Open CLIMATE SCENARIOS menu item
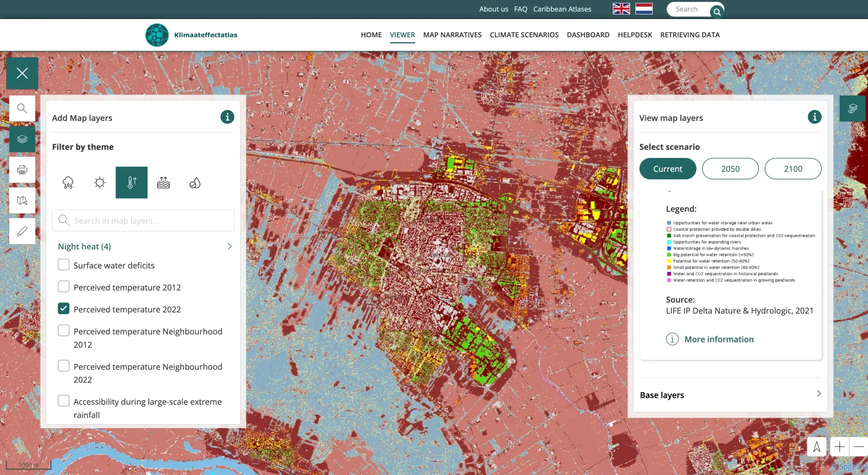 coord(524,35)
